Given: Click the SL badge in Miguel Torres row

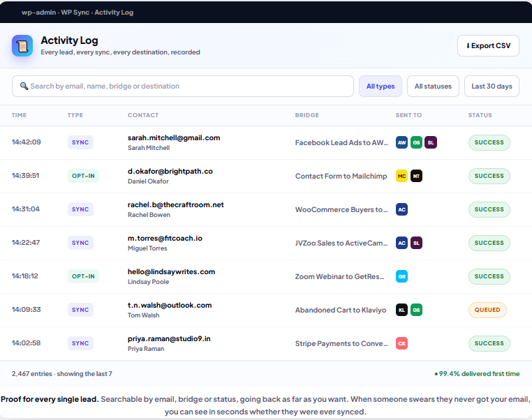Looking at the screenshot, I should [x=416, y=243].
